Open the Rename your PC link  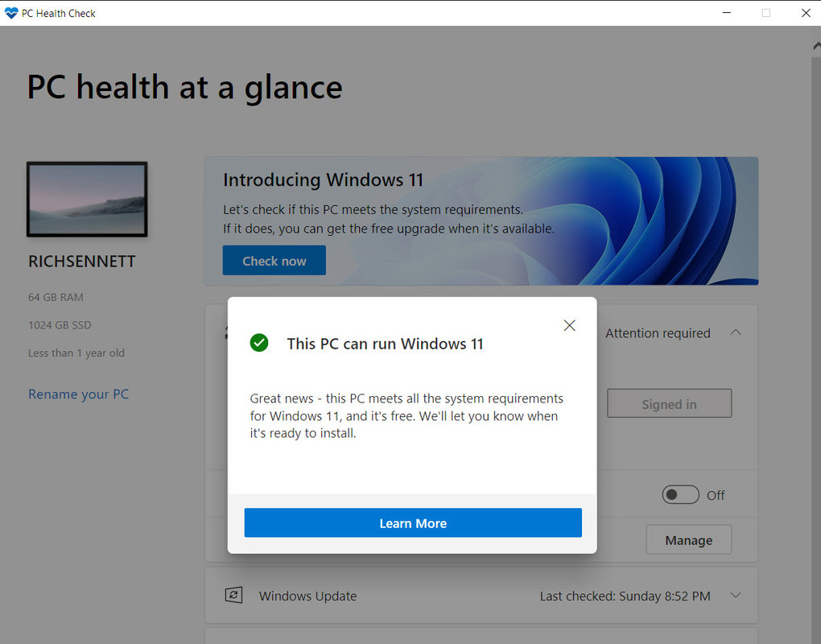click(x=79, y=394)
